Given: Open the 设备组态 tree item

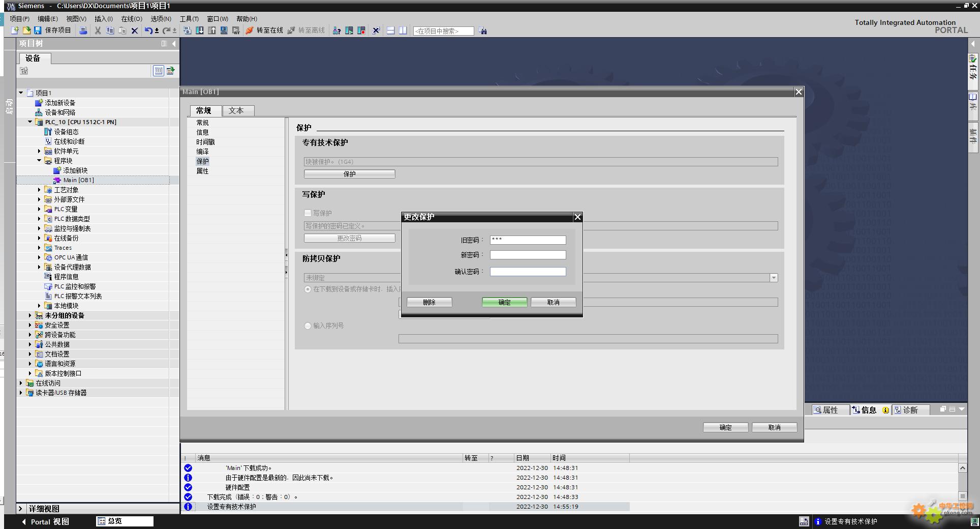Looking at the screenshot, I should 66,132.
